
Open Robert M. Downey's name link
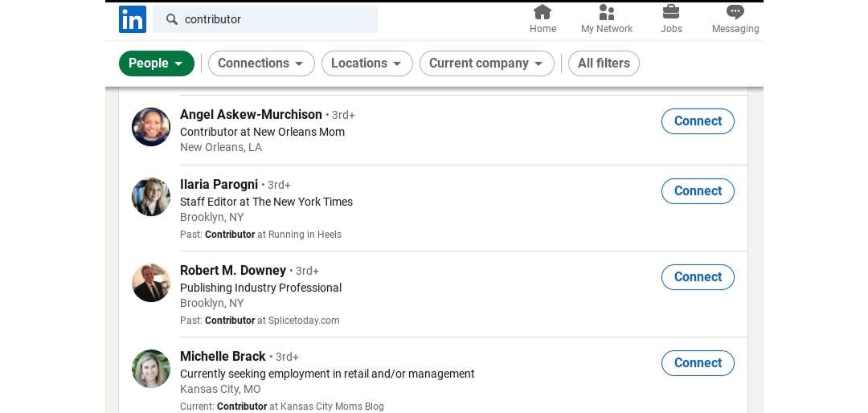point(233,271)
